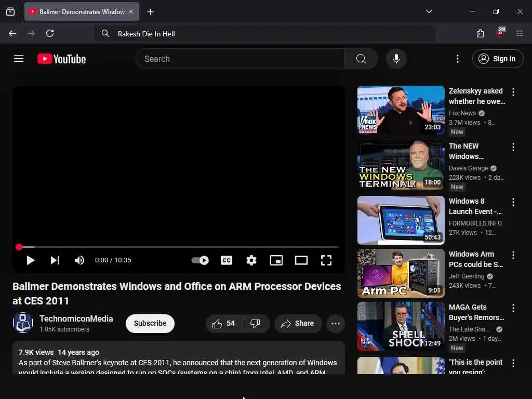The height and width of the screenshot is (399, 532).
Task: Enable miniplayer mode
Action: 276,260
